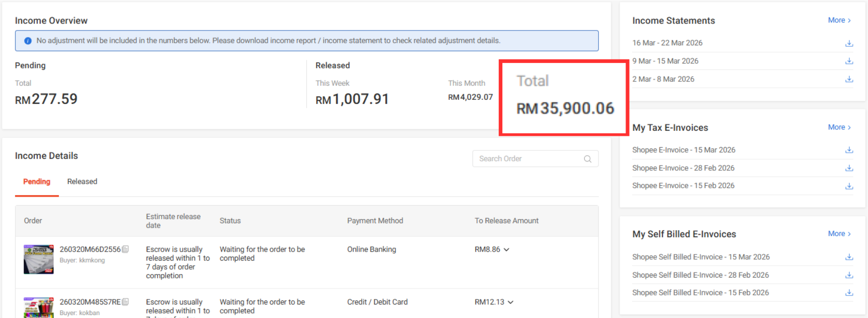Copy order ID 260320M66D2556 icon
This screenshot has height=318, width=868.
(125, 249)
